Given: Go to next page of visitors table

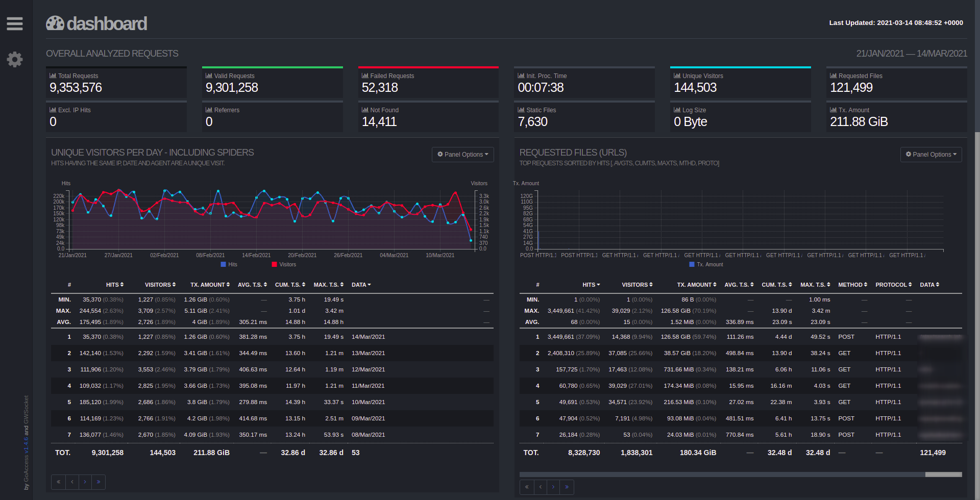Looking at the screenshot, I should tap(85, 482).
